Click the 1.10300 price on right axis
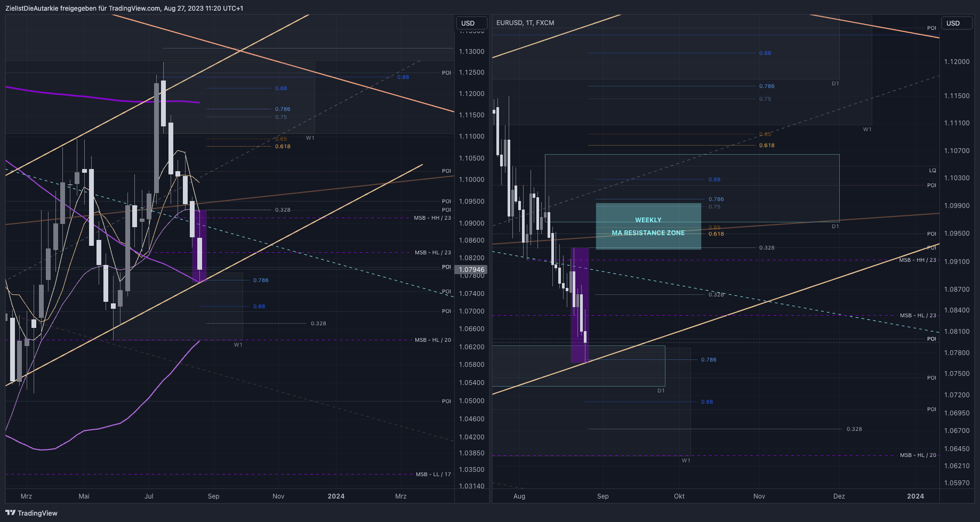980x522 pixels. [x=957, y=178]
